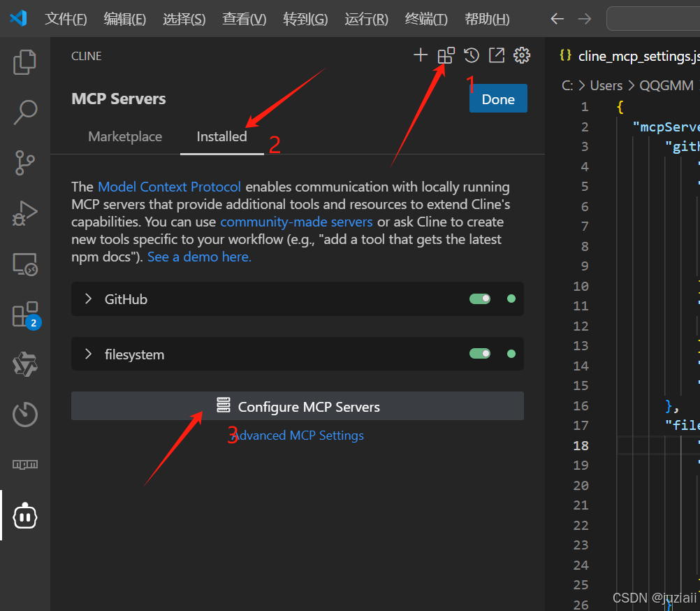Screen dimensions: 700x611
Task: Open MCP Servers icon in Cline header
Action: pos(446,55)
